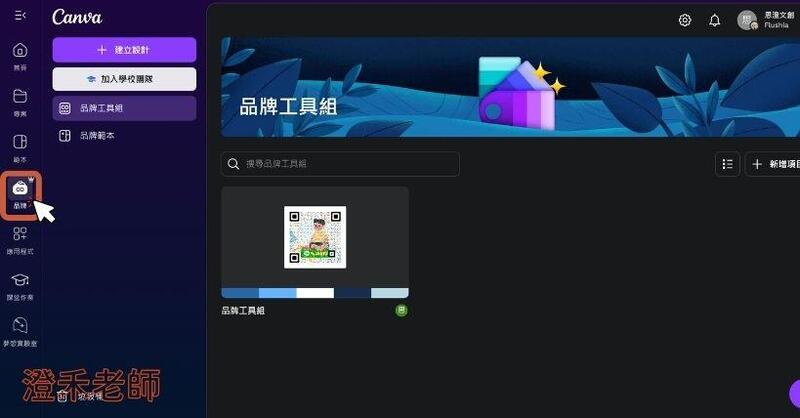800x418 pixels.
Task: Open 範本 Templates from the sidebar
Action: tap(20, 149)
